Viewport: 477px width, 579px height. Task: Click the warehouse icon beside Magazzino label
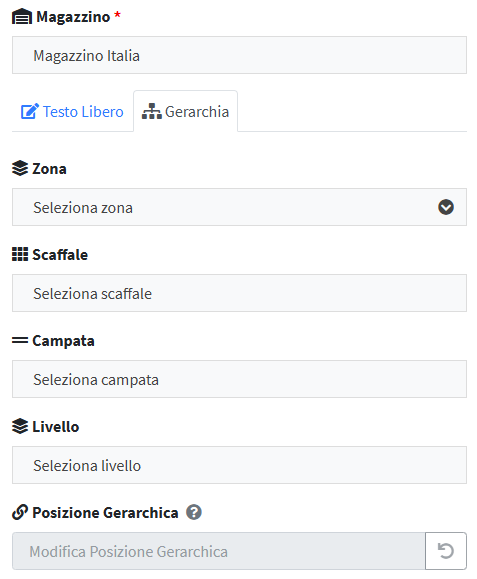[22, 17]
